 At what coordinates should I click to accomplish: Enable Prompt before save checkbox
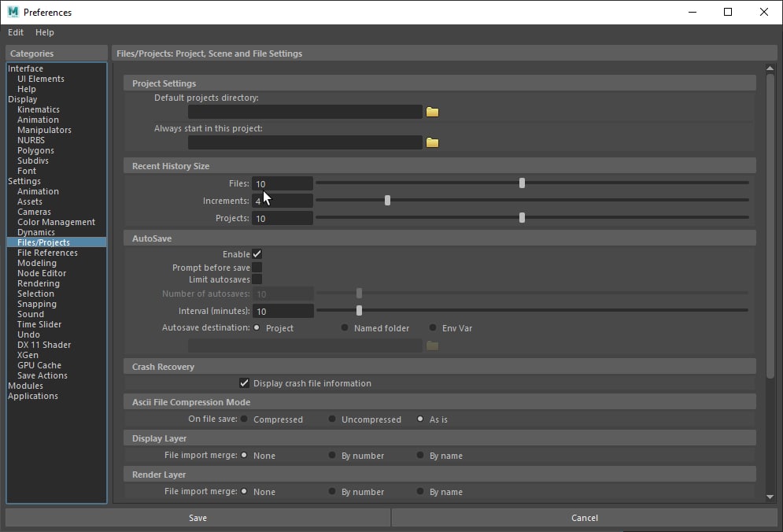[x=257, y=268]
